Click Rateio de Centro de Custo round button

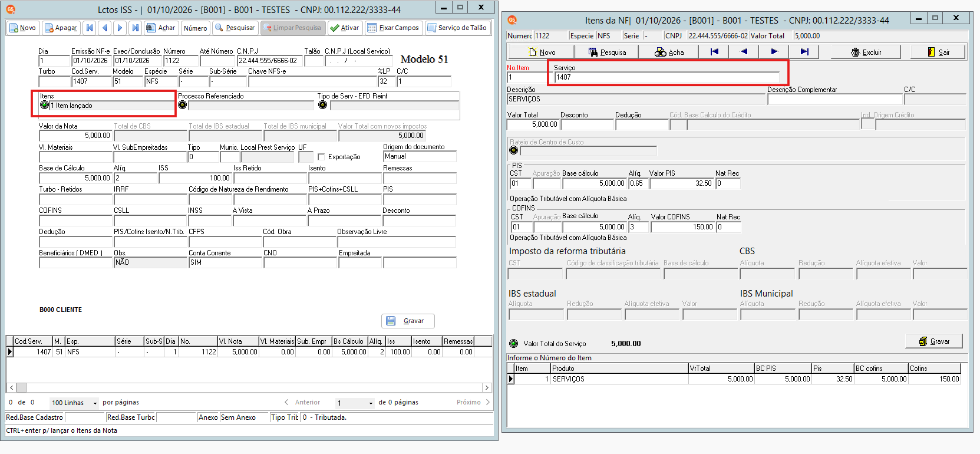(x=514, y=150)
